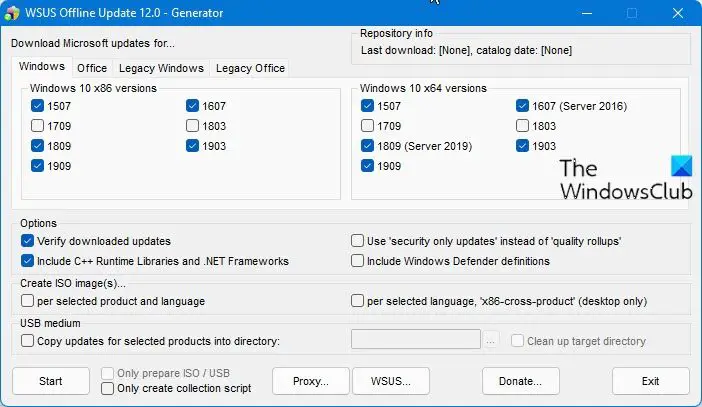This screenshot has height=407, width=702.
Task: Toggle Include C++ Runtime Libraries and .NET Frameworks
Action: (27, 261)
